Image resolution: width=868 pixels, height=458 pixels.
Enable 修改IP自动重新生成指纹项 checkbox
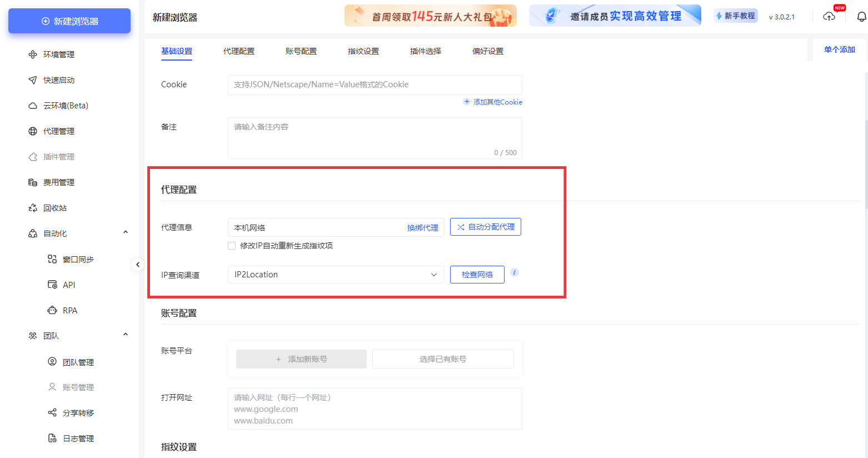click(x=232, y=245)
